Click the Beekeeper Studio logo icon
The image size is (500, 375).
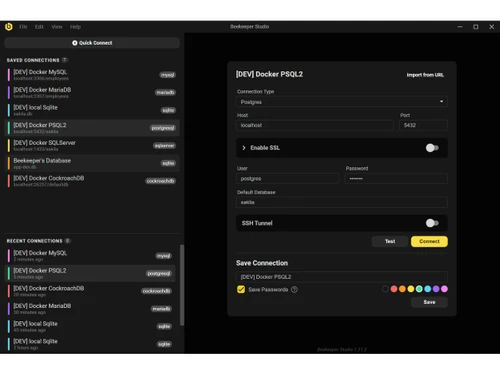[9, 27]
